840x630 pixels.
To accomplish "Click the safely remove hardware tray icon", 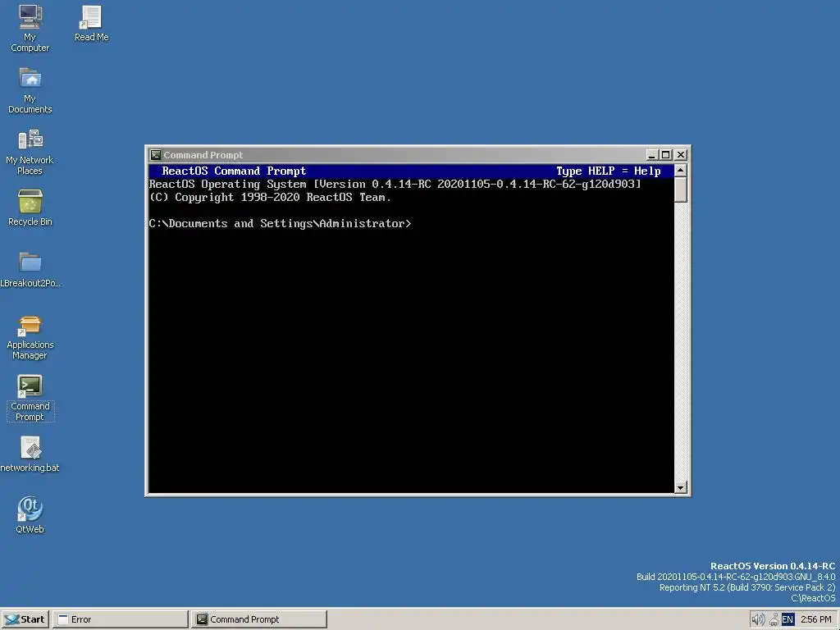I will pos(774,620).
